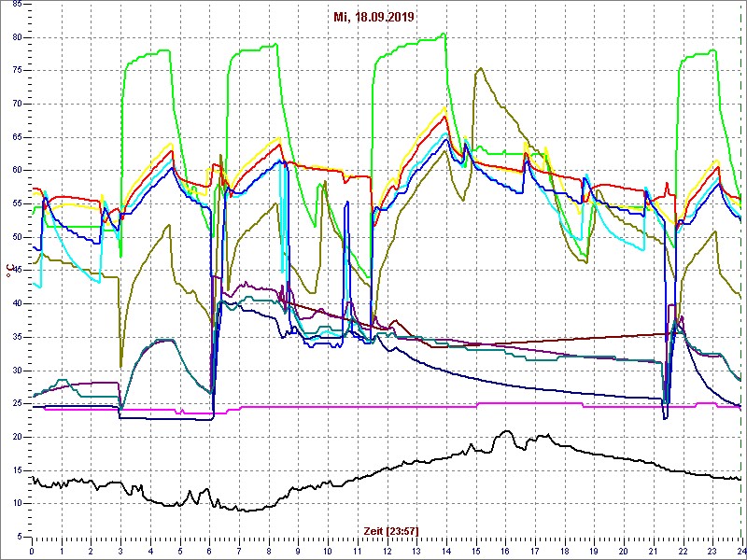The width and height of the screenshot is (747, 560).
Task: Click the "80" temperature axis label
Action: click(x=17, y=37)
